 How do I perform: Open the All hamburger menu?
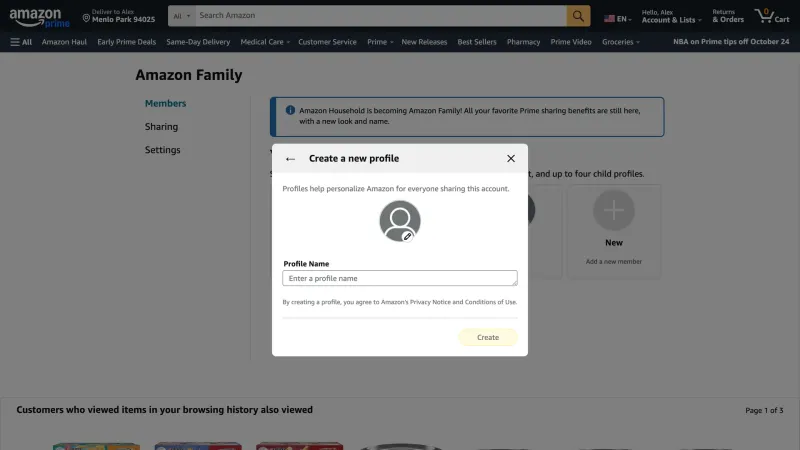click(21, 42)
